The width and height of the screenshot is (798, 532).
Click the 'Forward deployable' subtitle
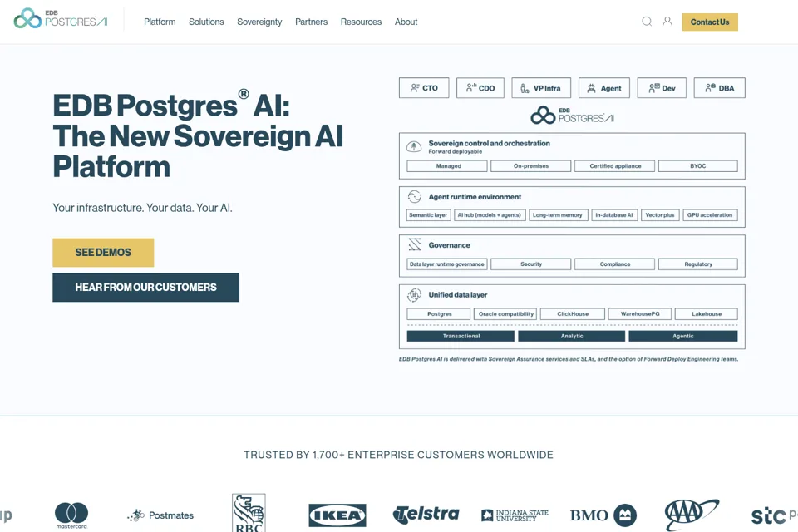(x=455, y=152)
